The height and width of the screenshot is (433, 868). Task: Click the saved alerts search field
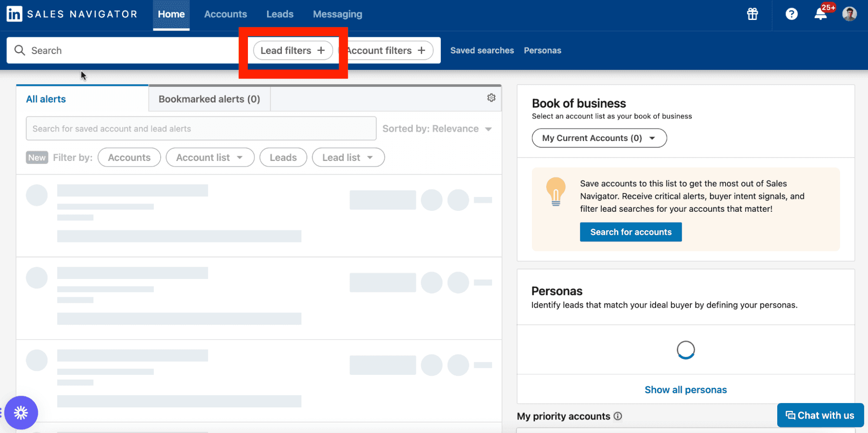[x=201, y=128]
